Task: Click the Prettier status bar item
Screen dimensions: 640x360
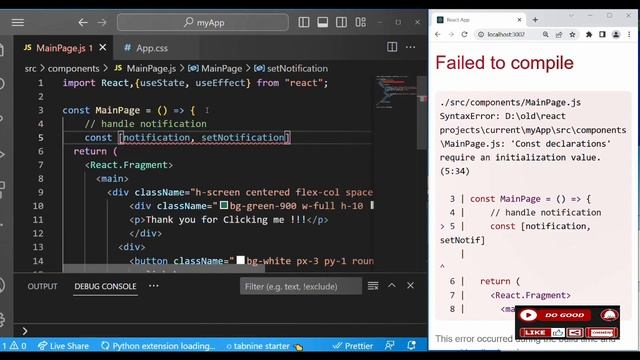Action: [353, 346]
